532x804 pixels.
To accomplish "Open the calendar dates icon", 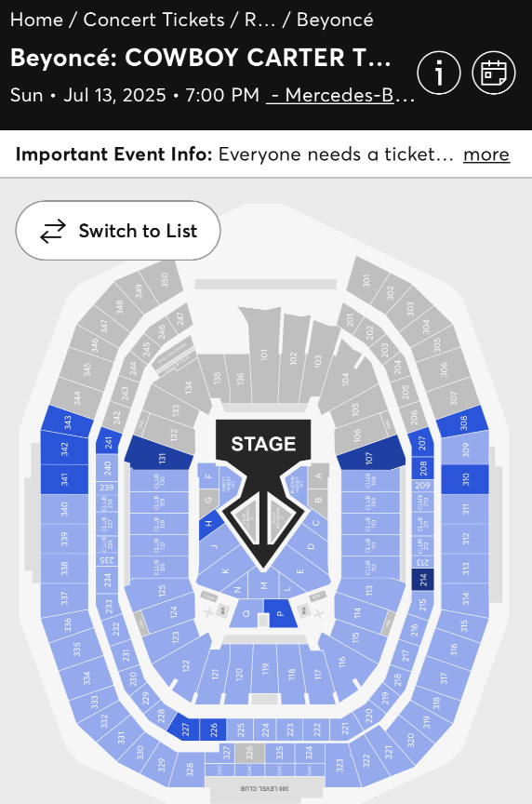I will [494, 73].
